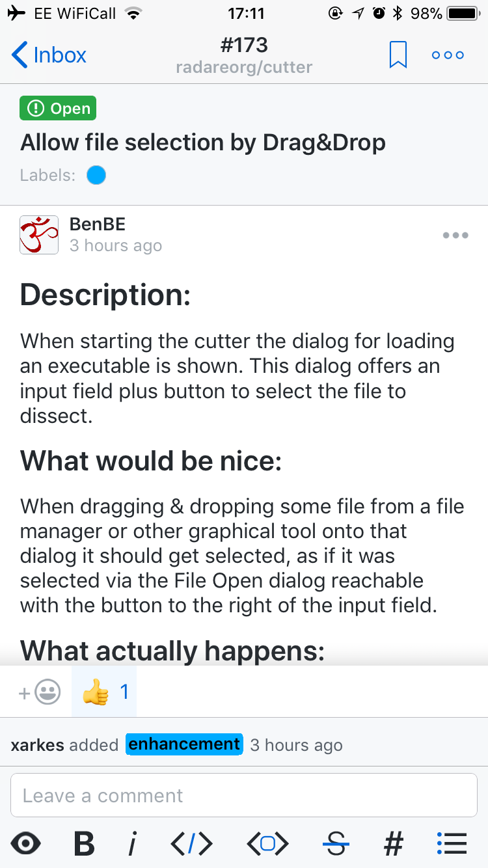This screenshot has width=488, height=868.
Task: Apply italic formatting to comment text
Action: click(x=132, y=843)
